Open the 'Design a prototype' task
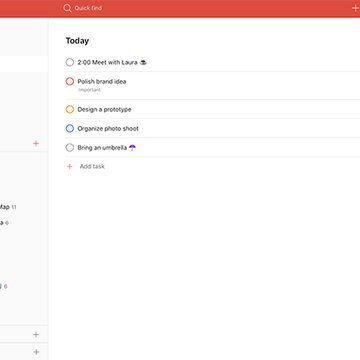 (x=104, y=109)
